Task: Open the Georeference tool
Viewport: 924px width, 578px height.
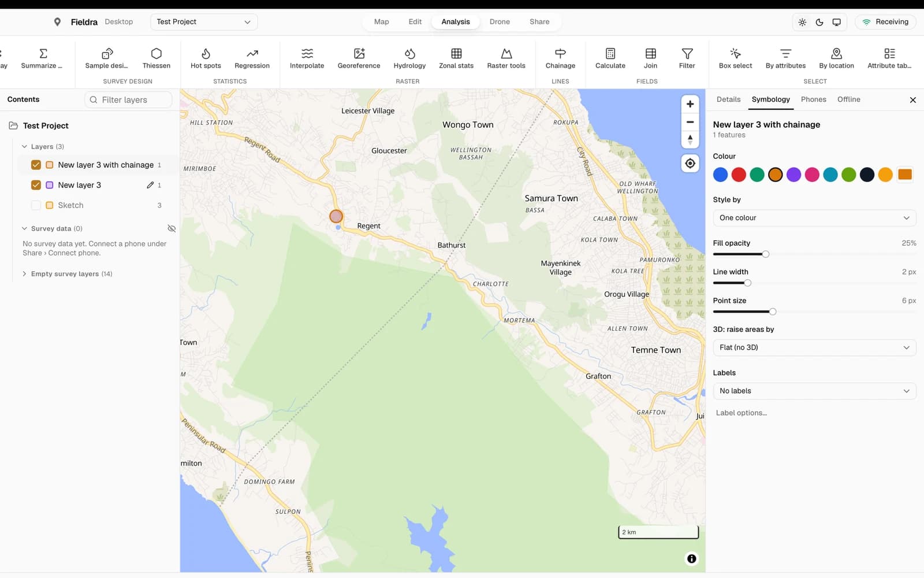Action: (359, 58)
